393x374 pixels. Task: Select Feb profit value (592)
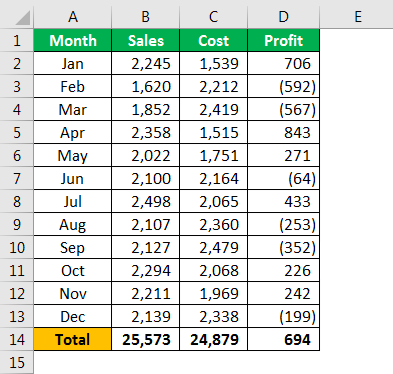284,86
